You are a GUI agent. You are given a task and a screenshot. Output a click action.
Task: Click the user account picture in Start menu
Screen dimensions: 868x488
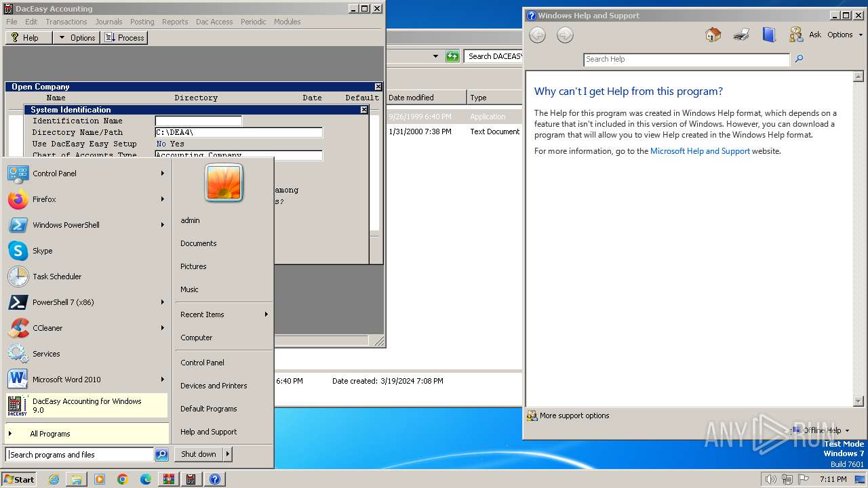tap(224, 182)
